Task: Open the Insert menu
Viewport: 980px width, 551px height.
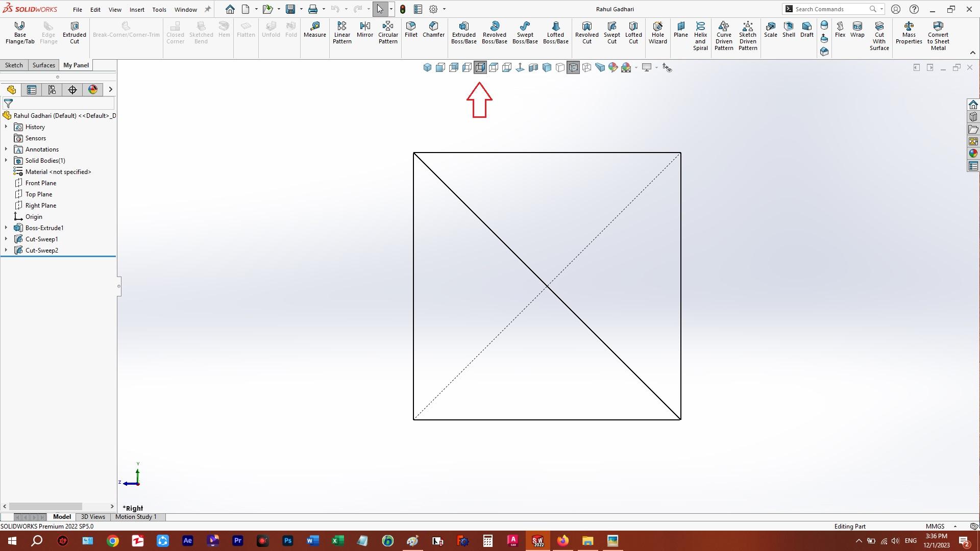Action: point(137,9)
